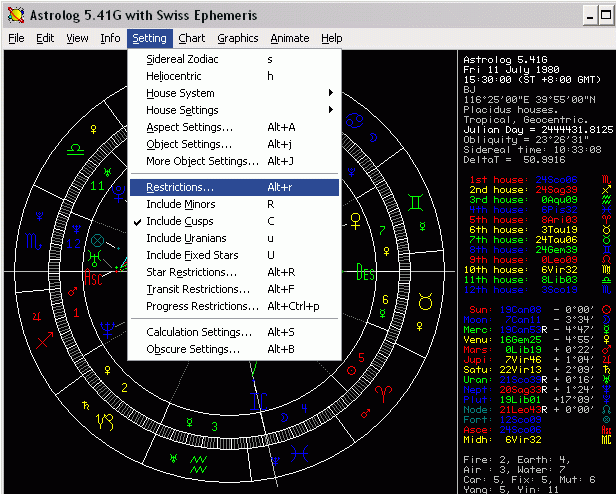
Task: Click the 'Sidereal time: 10:33:08' line
Action: tap(532, 150)
